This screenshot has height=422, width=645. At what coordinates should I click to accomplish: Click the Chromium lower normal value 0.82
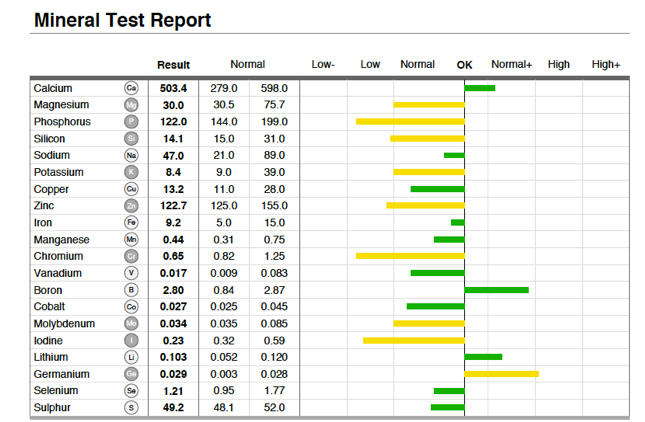click(x=224, y=256)
